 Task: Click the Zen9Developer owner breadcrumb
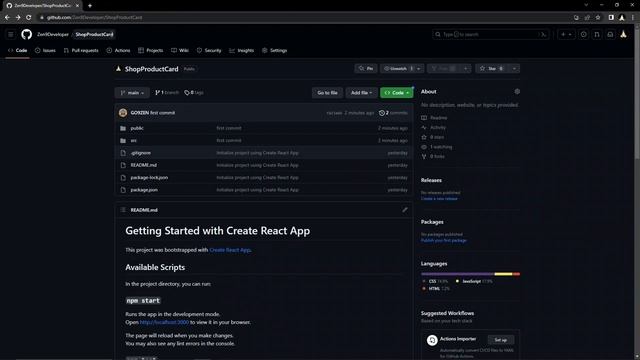tap(53, 35)
